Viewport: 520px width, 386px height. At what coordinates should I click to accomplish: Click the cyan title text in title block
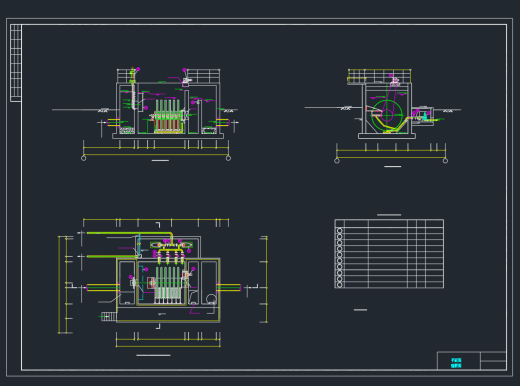click(456, 363)
